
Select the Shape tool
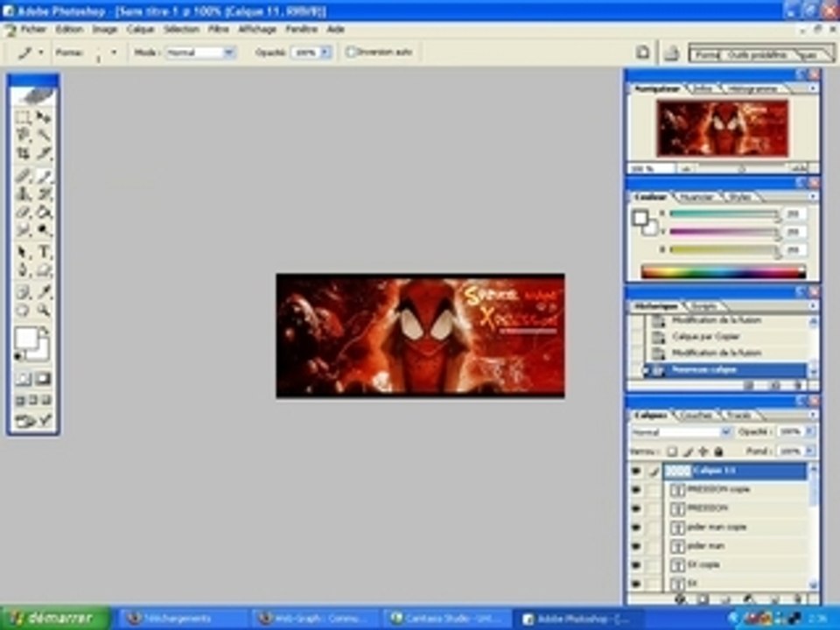(x=44, y=270)
